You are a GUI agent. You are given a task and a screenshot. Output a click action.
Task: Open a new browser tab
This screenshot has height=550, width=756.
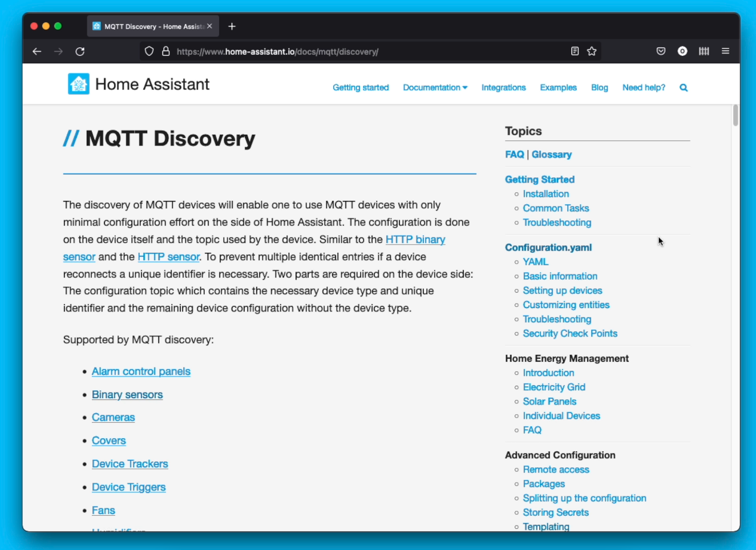point(232,26)
